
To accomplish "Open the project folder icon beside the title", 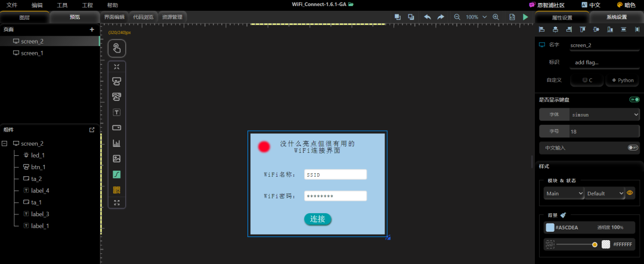I will [x=351, y=4].
